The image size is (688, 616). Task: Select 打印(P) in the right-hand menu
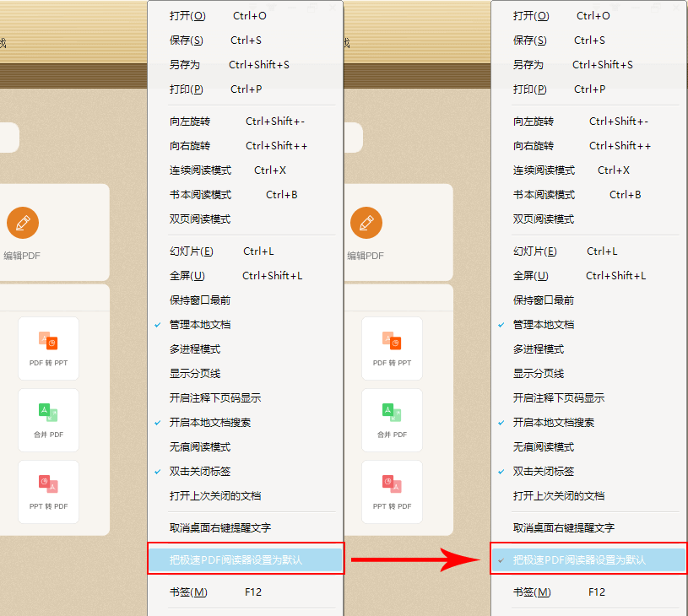[x=589, y=89]
